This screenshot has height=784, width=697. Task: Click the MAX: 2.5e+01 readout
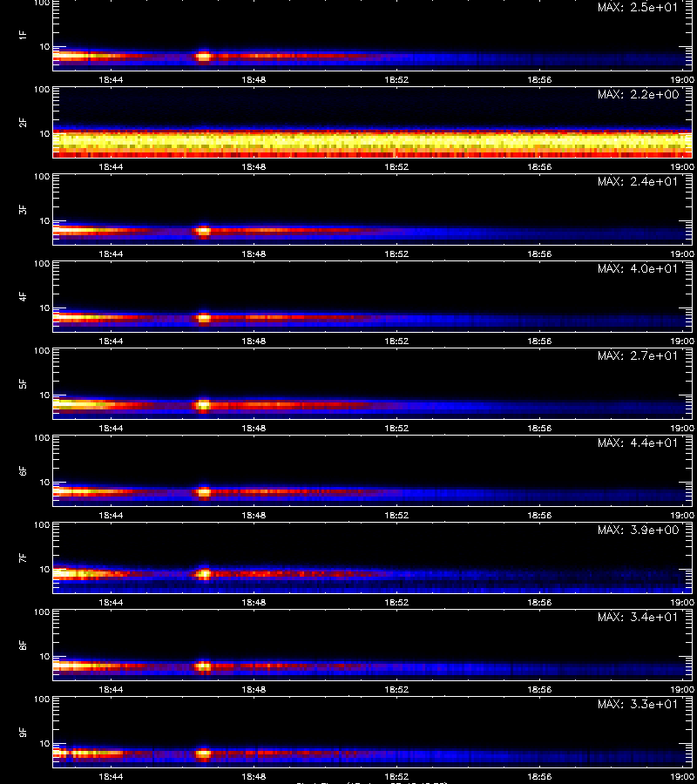pyautogui.click(x=638, y=8)
